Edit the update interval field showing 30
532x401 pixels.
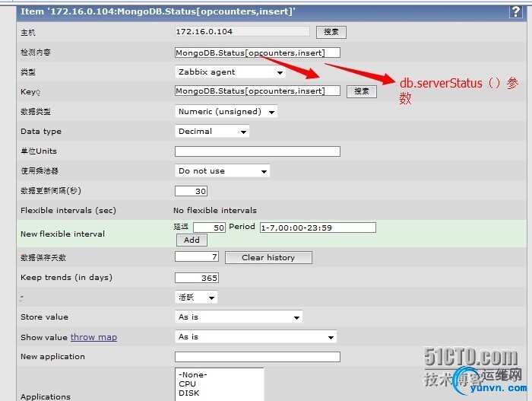(191, 191)
